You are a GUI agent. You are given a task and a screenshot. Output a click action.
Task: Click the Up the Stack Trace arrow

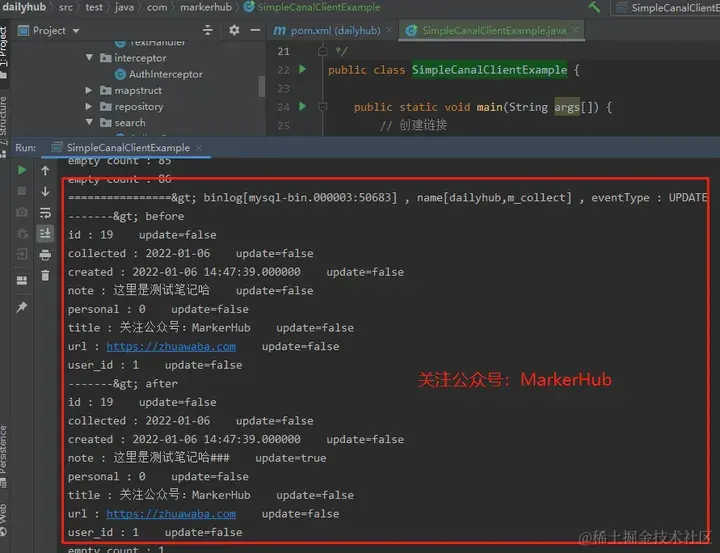pos(45,170)
